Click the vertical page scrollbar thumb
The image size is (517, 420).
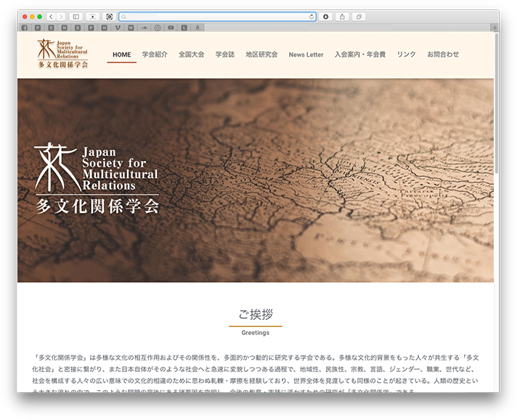click(497, 103)
